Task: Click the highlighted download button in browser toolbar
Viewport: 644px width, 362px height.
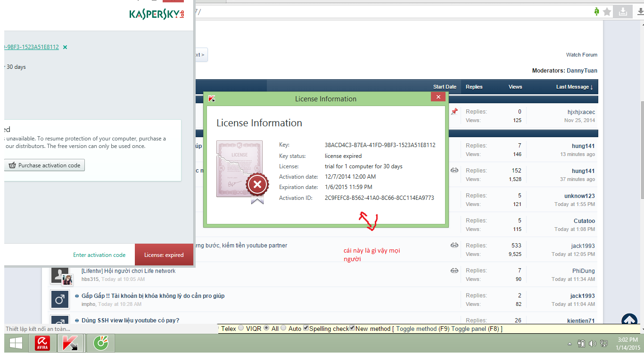Action: 623,12
